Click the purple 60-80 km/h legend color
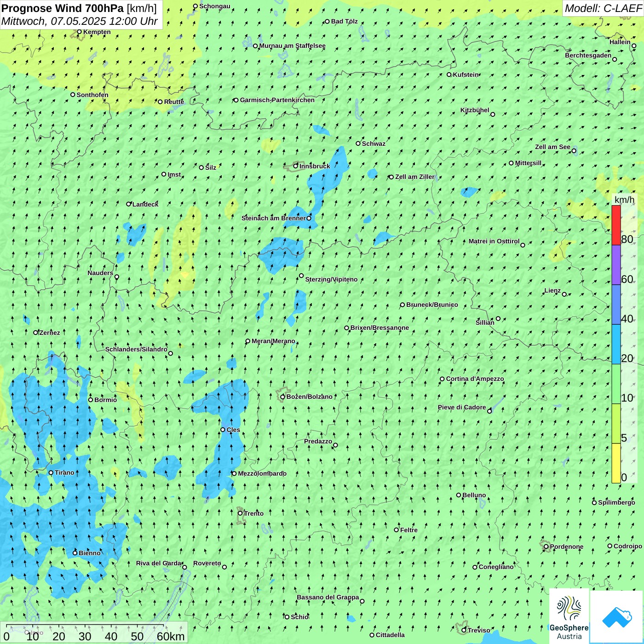This screenshot has width=644, height=644. (616, 265)
